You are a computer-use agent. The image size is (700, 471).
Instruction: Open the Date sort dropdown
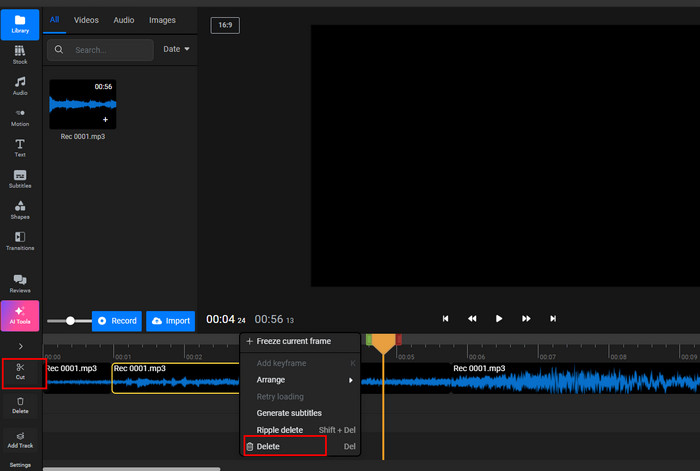point(176,49)
